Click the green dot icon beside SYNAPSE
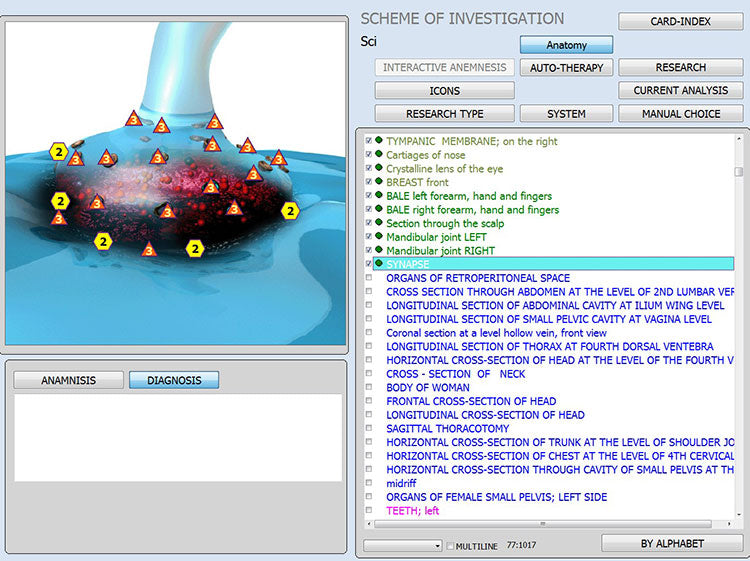This screenshot has height=561, width=750. pyautogui.click(x=379, y=263)
